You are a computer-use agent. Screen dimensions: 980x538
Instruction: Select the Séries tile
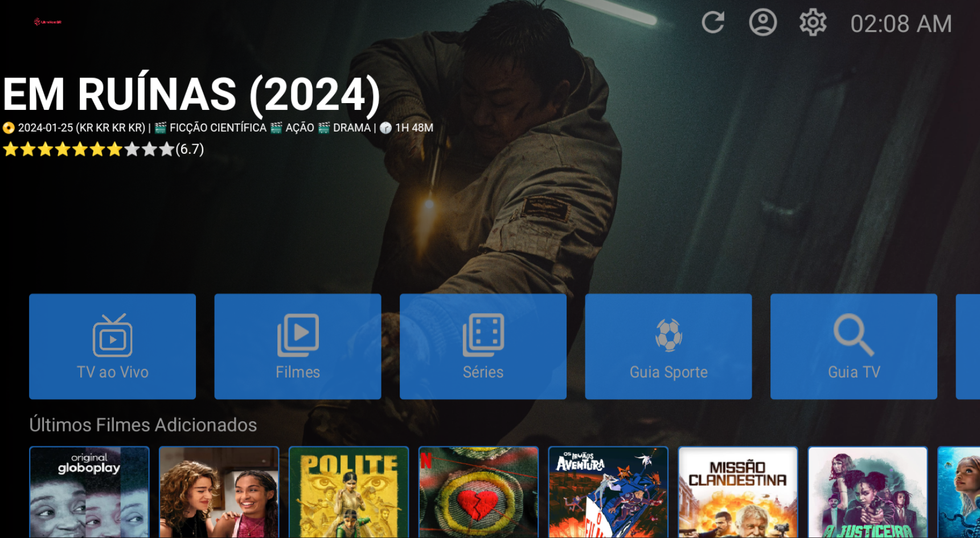click(x=483, y=346)
